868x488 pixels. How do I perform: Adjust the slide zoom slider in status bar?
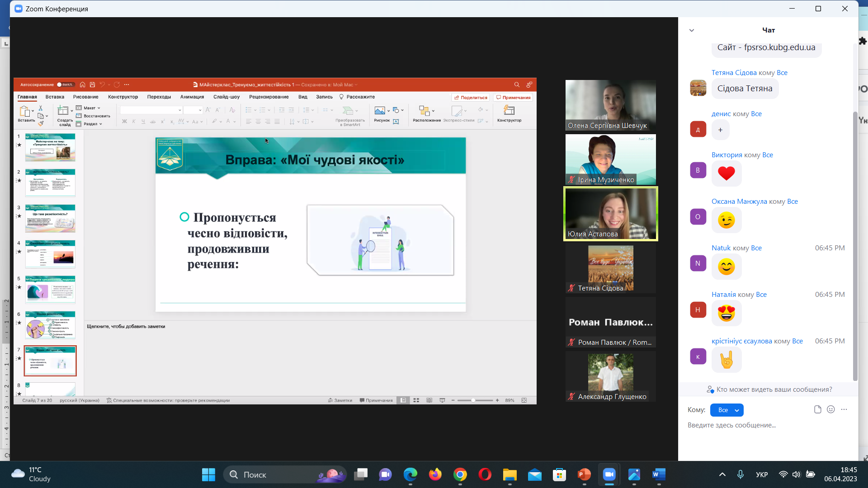[x=473, y=400]
